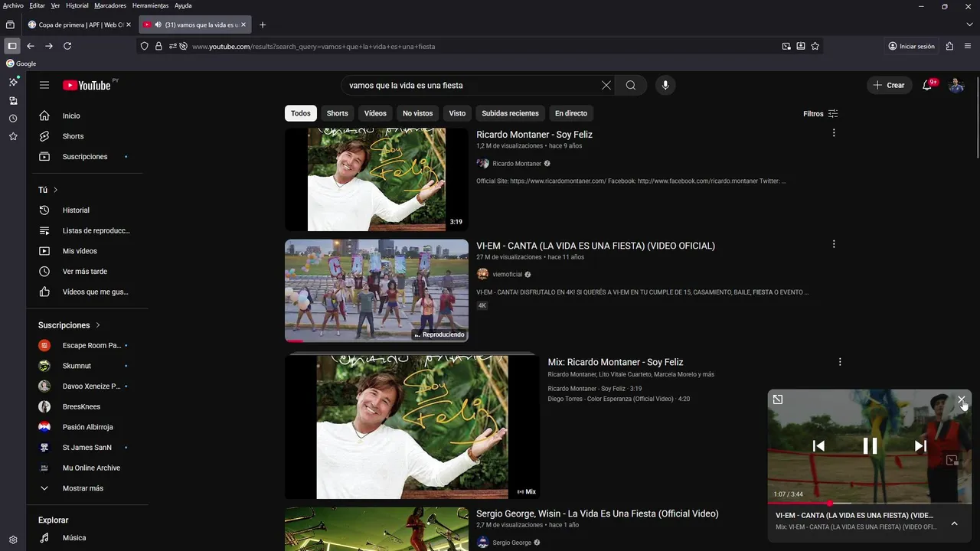Select the Todos filter chip
The width and height of the screenshot is (980, 551).
click(301, 113)
